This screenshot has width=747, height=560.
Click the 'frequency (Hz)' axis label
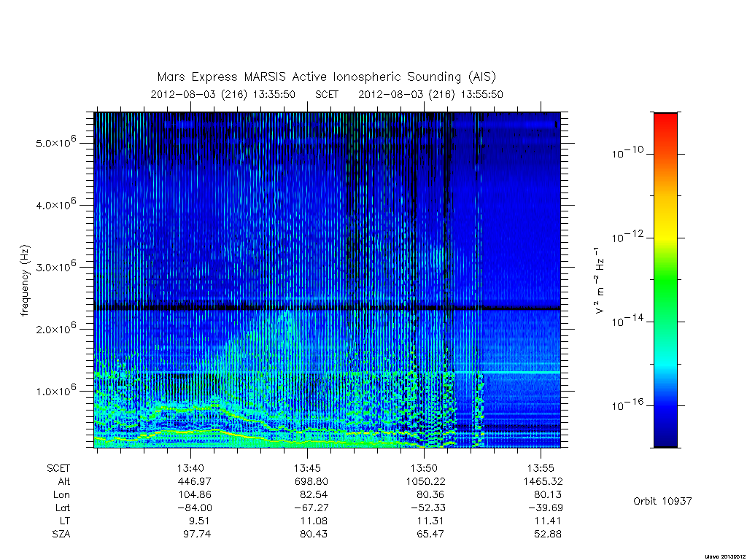(x=26, y=281)
